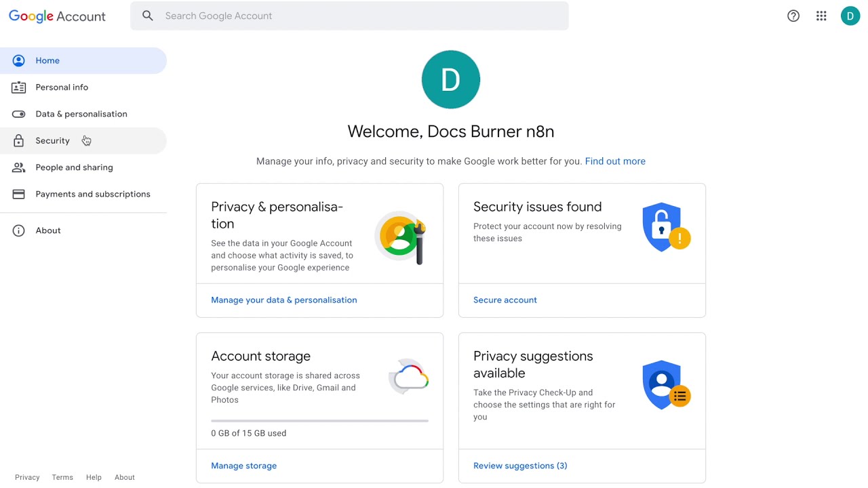Viewport: 868px width, 488px height.
Task: Click Account storage card heading
Action: pos(260,356)
